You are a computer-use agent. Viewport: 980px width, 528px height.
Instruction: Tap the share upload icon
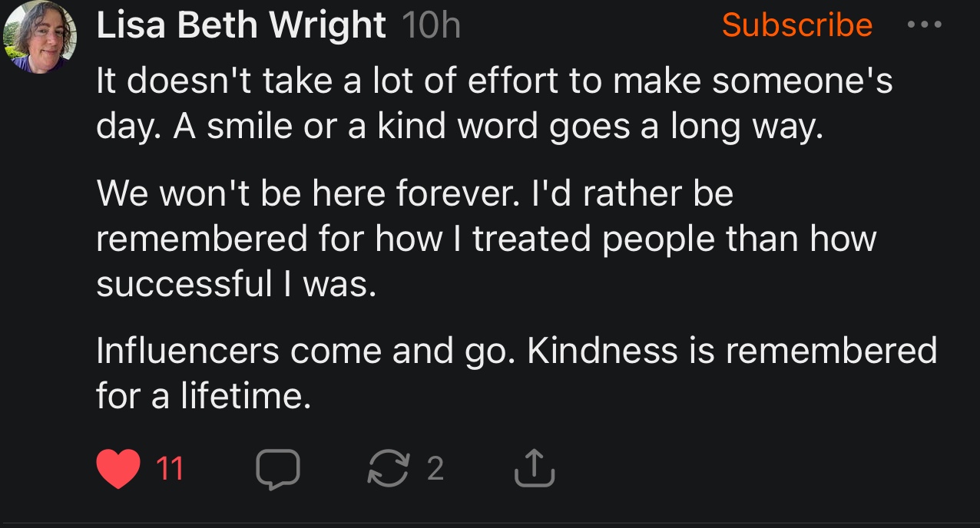[532, 467]
